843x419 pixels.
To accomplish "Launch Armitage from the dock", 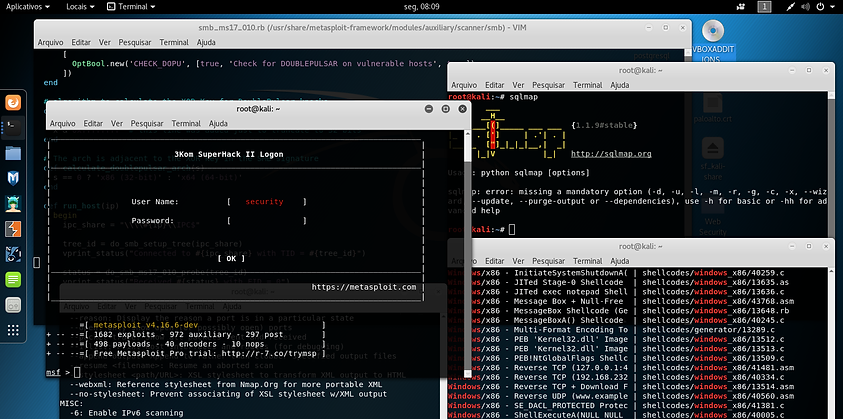I will pyautogui.click(x=13, y=203).
